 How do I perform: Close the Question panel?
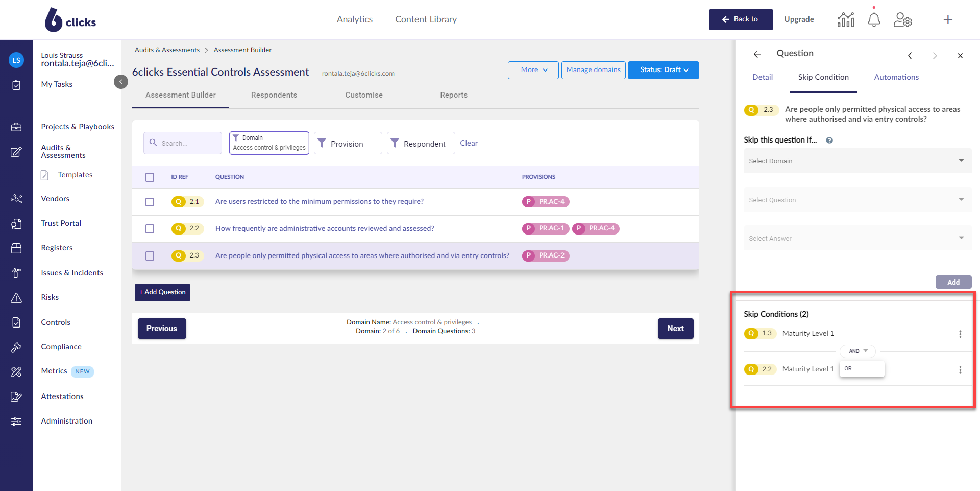point(960,56)
